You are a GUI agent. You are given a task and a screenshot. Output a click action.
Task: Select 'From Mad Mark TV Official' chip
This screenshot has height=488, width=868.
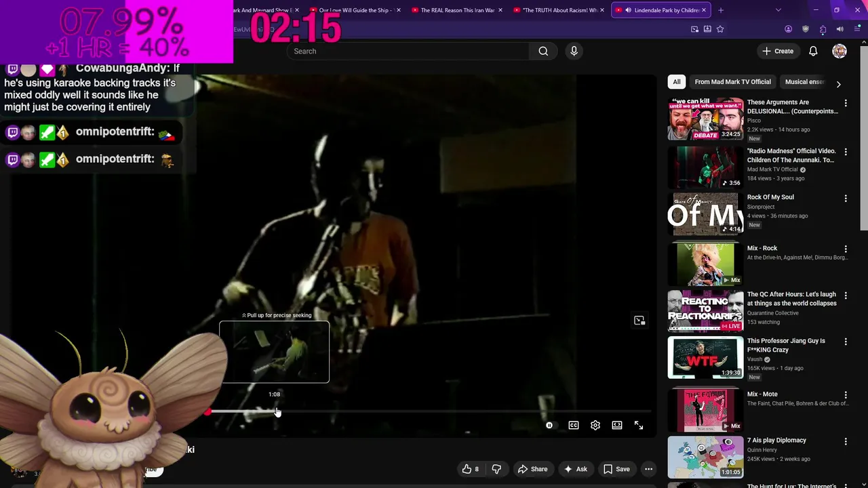pos(732,82)
